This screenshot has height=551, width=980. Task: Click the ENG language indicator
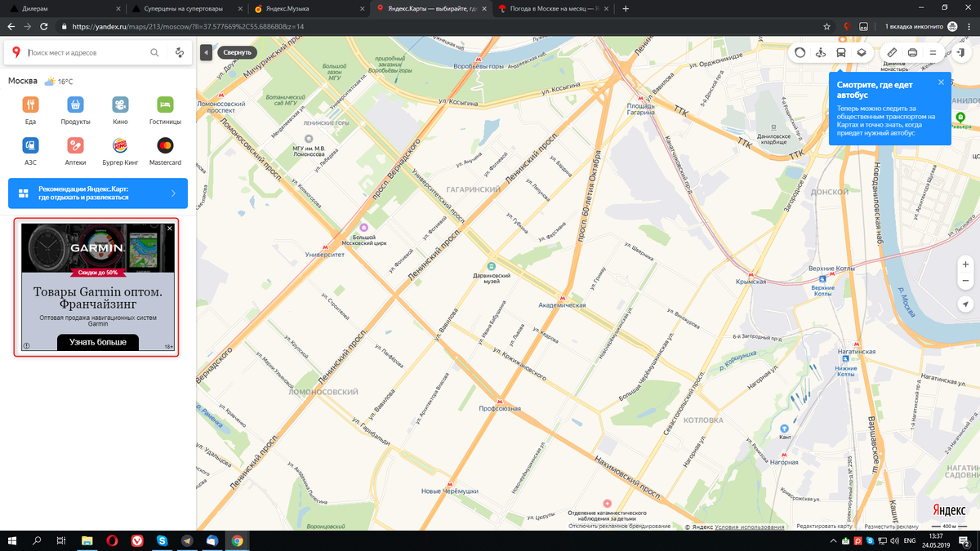pos(910,540)
